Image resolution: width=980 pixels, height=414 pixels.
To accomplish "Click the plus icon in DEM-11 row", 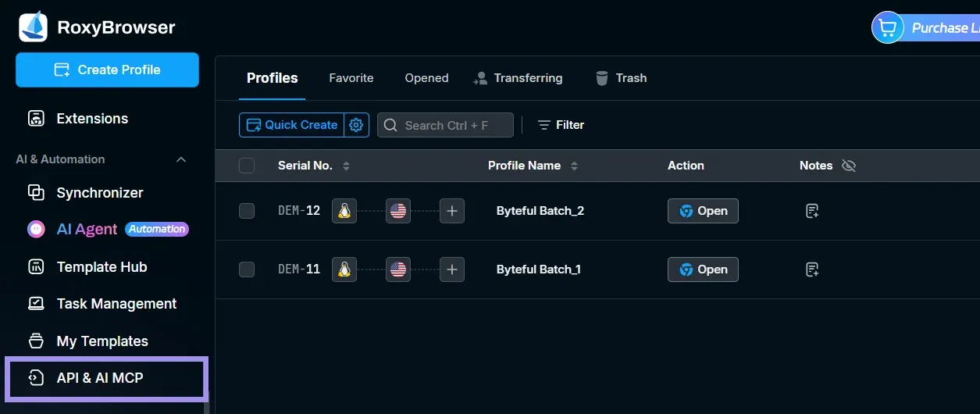I will click(x=452, y=269).
